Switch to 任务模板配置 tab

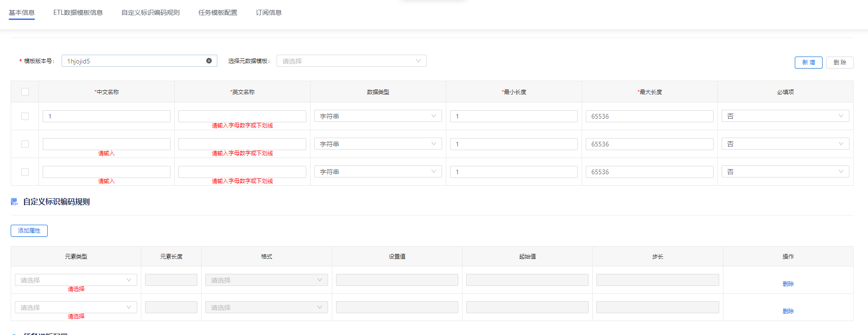[x=218, y=13]
